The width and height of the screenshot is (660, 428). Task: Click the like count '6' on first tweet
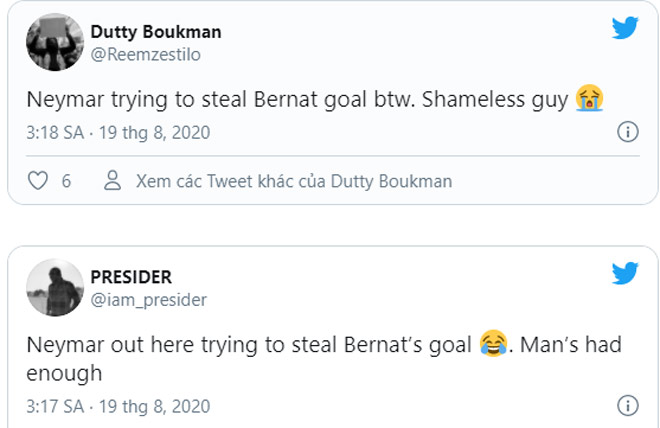coord(66,181)
